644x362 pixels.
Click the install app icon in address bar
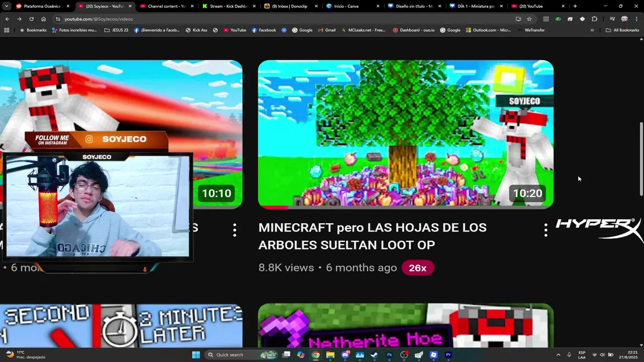(518, 19)
